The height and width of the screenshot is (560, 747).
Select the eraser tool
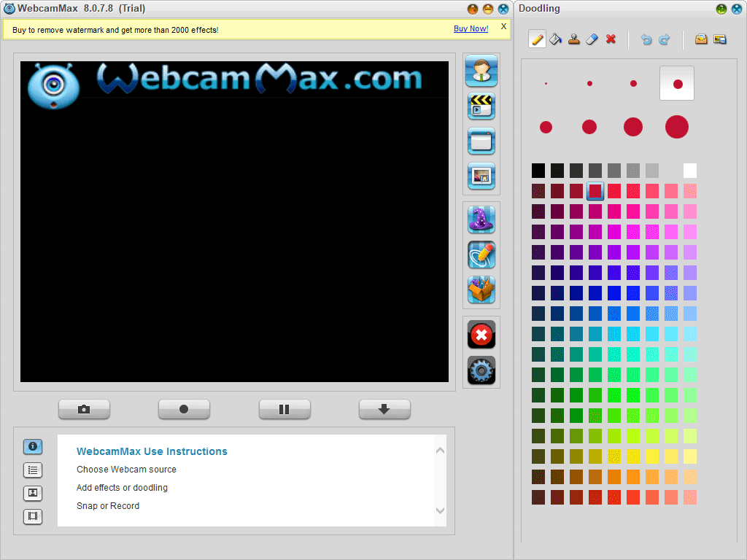pos(592,39)
